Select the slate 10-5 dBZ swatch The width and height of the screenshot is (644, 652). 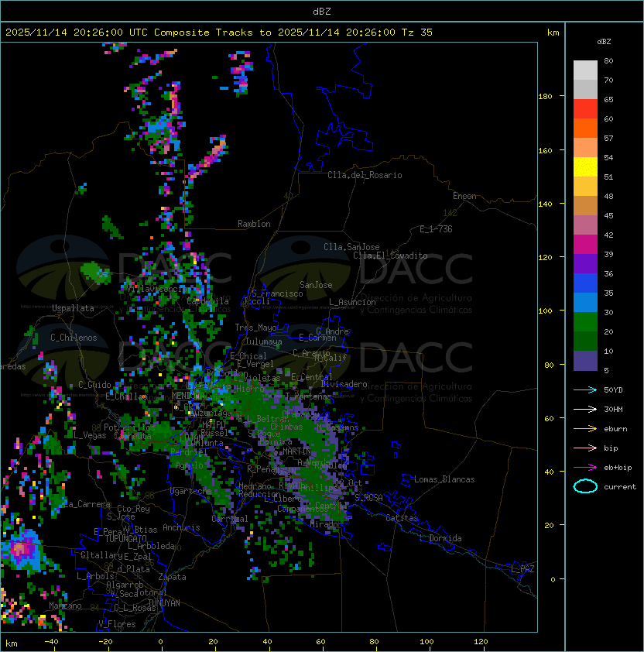[x=585, y=361]
